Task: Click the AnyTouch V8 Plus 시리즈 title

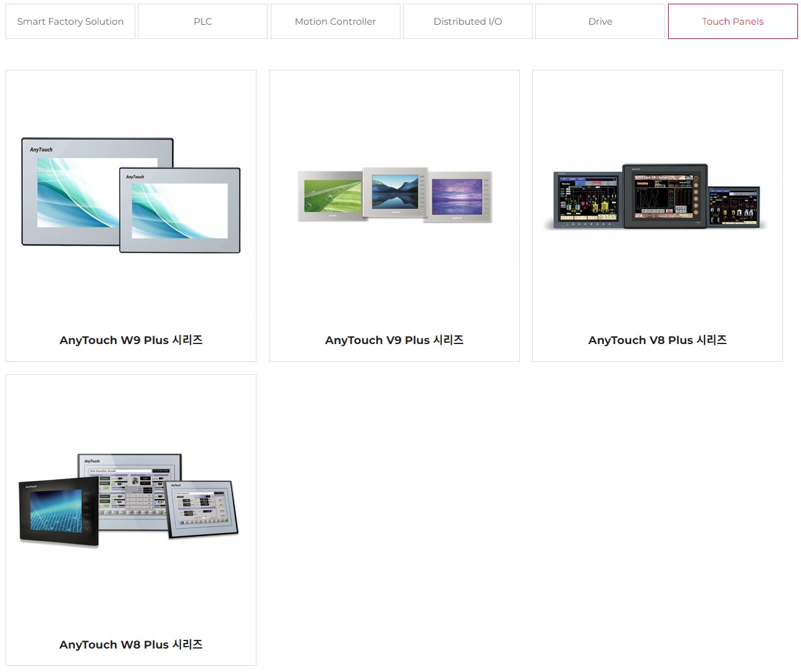Action: [658, 340]
